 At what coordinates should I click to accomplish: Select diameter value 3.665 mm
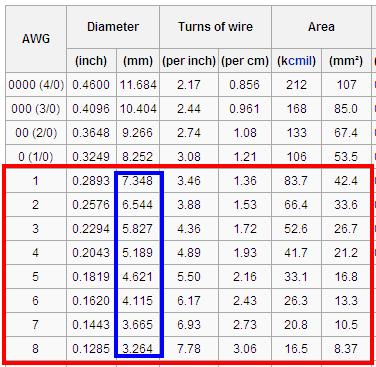pyautogui.click(x=138, y=325)
